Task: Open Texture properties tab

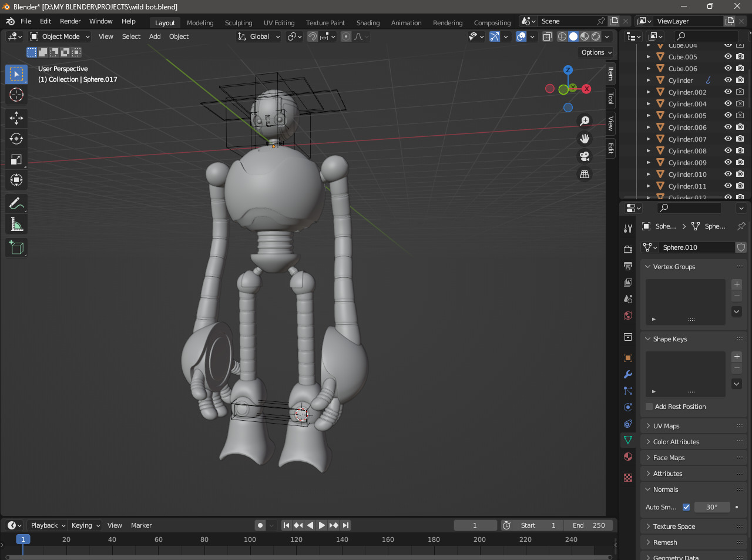Action: click(628, 477)
